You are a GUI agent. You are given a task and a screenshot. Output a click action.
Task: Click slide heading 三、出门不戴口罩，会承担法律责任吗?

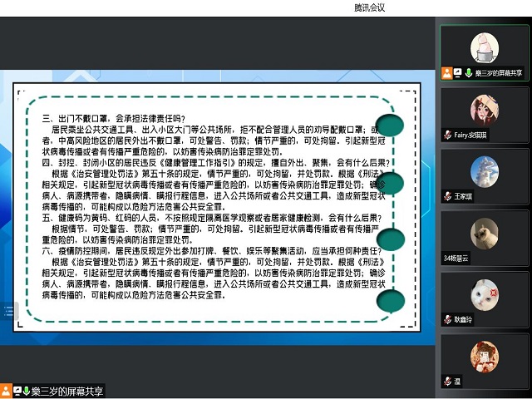[x=114, y=119]
